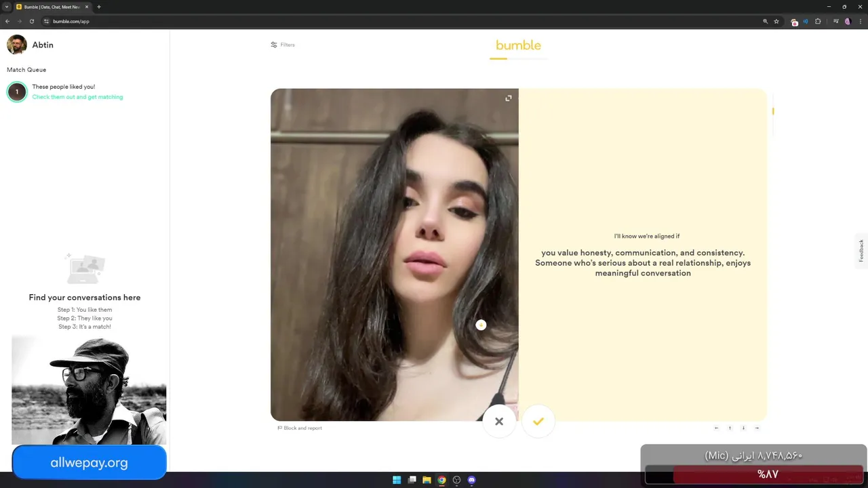This screenshot has width=868, height=488.
Task: Click the purple Discord taskbar icon
Action: (x=471, y=480)
